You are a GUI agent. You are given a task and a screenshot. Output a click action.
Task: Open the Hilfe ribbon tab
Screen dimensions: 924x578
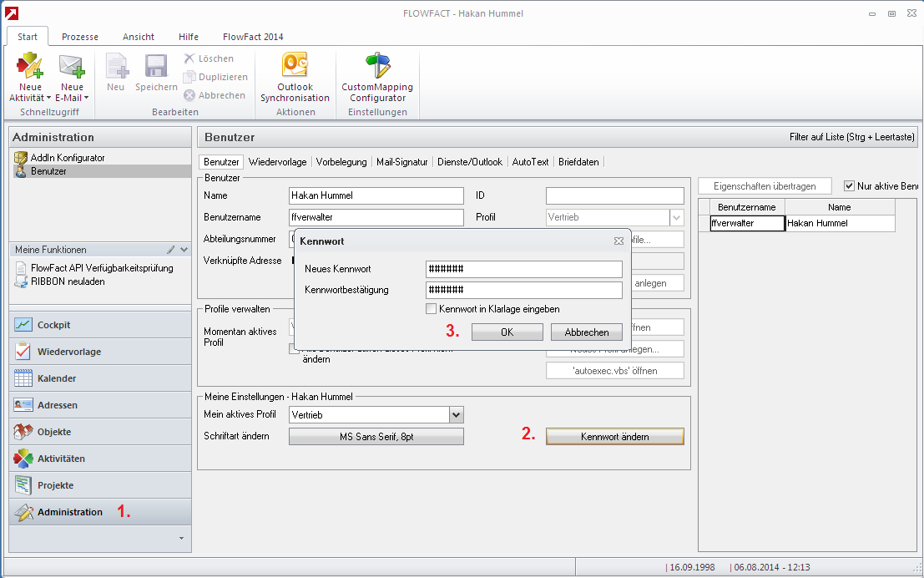click(189, 37)
